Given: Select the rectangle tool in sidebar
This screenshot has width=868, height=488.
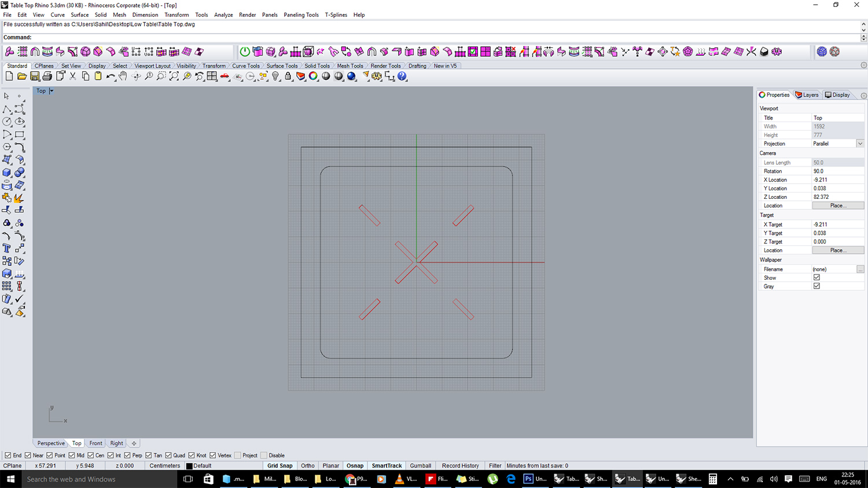Looking at the screenshot, I should point(20,134).
